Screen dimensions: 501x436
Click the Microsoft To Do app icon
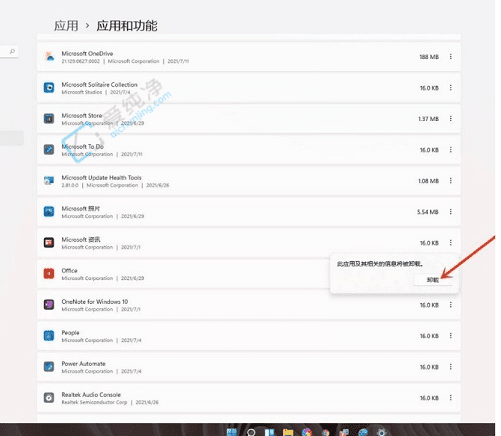click(49, 149)
